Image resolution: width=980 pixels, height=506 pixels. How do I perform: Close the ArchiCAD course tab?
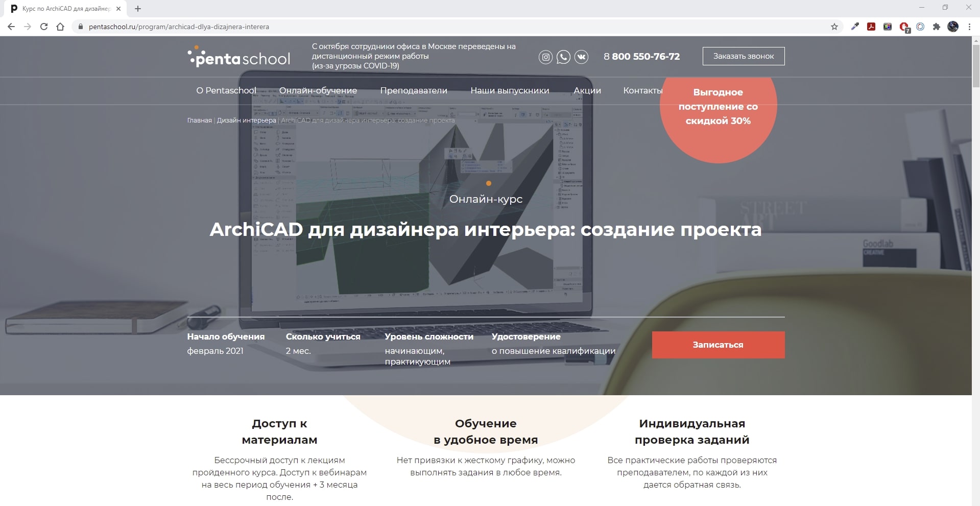click(x=118, y=9)
